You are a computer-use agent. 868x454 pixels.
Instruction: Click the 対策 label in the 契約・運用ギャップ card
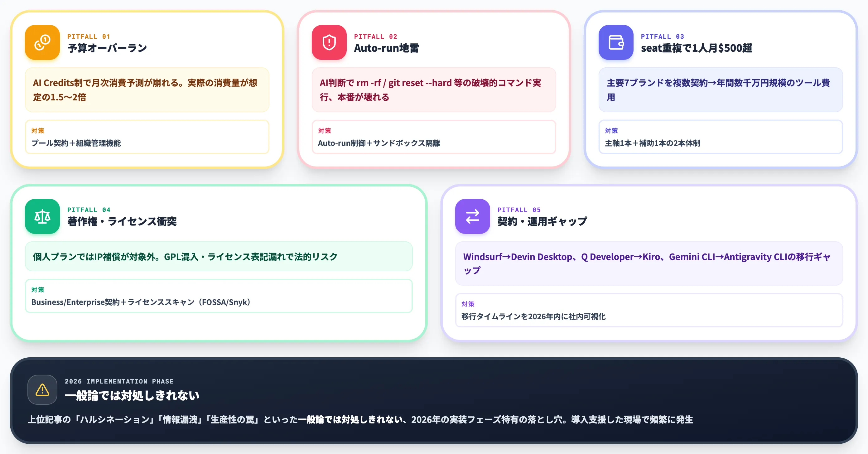[468, 304]
